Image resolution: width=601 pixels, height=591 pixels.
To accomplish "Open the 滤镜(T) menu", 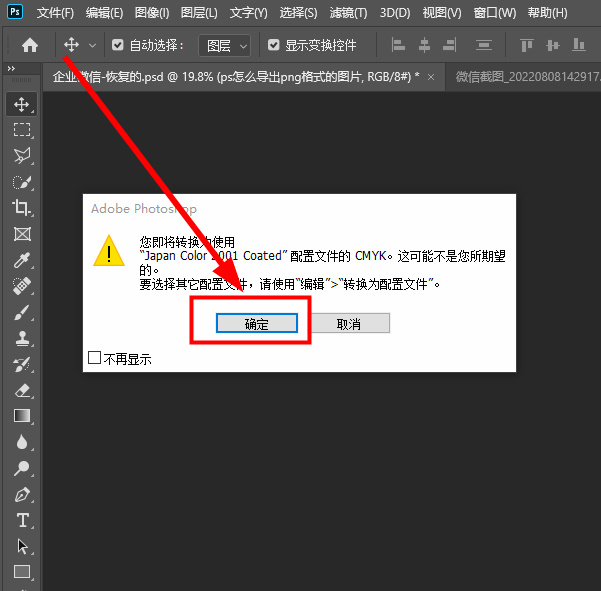I will (x=348, y=13).
